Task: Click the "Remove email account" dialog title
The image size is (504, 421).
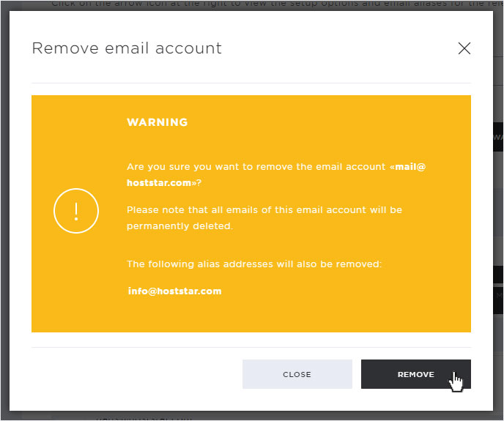Action: (x=127, y=48)
